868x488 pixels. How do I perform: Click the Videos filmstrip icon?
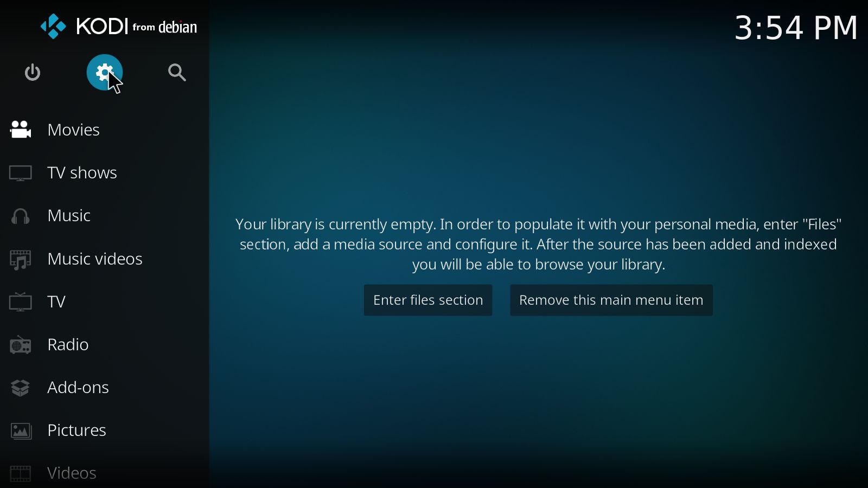tap(21, 473)
